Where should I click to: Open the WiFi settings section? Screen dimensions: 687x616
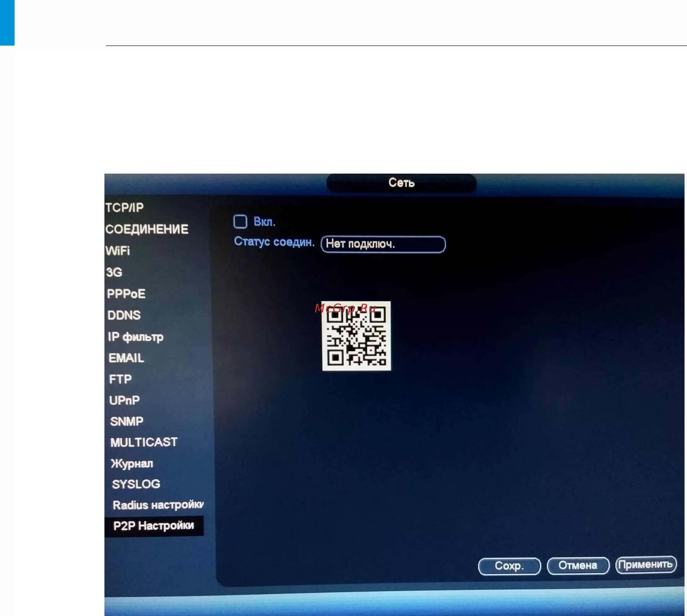coord(118,251)
